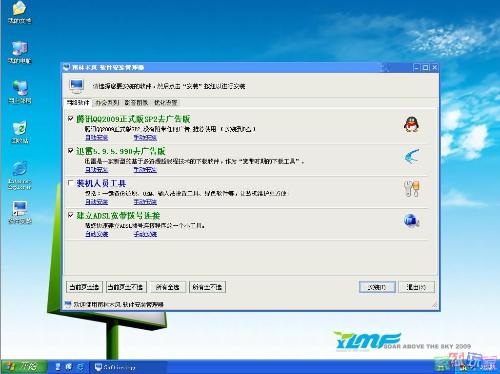Open Network Neighborhood icon on desktop
Screen dimensions: 500x374
(x=20, y=88)
